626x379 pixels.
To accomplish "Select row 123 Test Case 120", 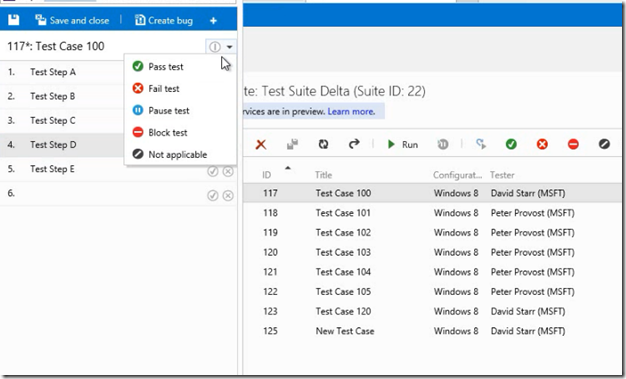I will point(432,311).
